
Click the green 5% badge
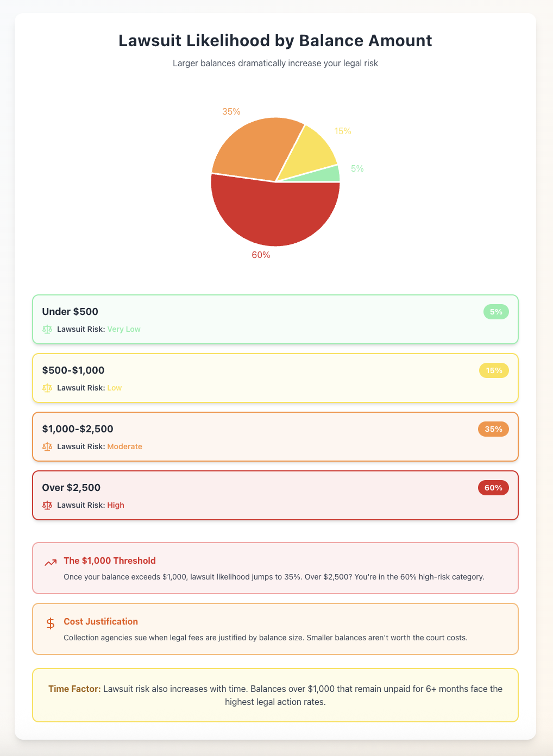496,312
